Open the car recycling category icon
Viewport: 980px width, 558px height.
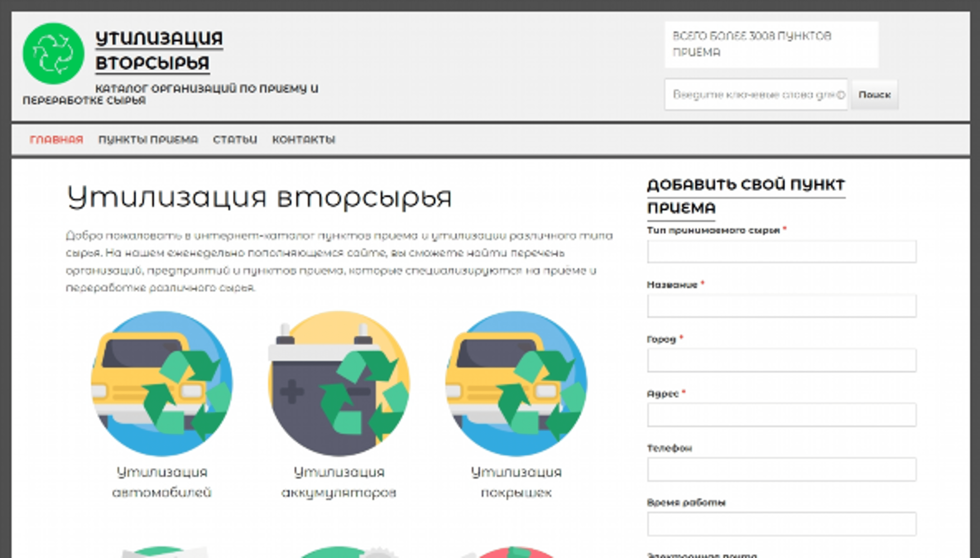click(x=161, y=383)
